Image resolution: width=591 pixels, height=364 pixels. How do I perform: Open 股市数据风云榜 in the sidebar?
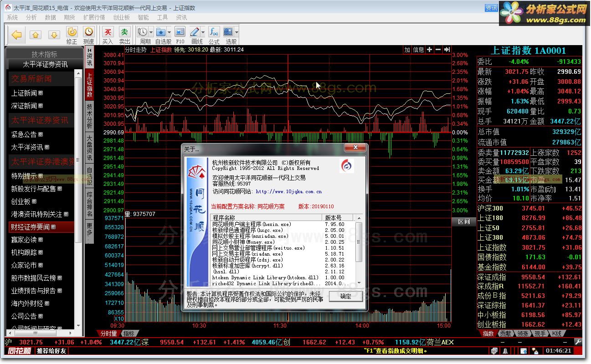(34, 278)
